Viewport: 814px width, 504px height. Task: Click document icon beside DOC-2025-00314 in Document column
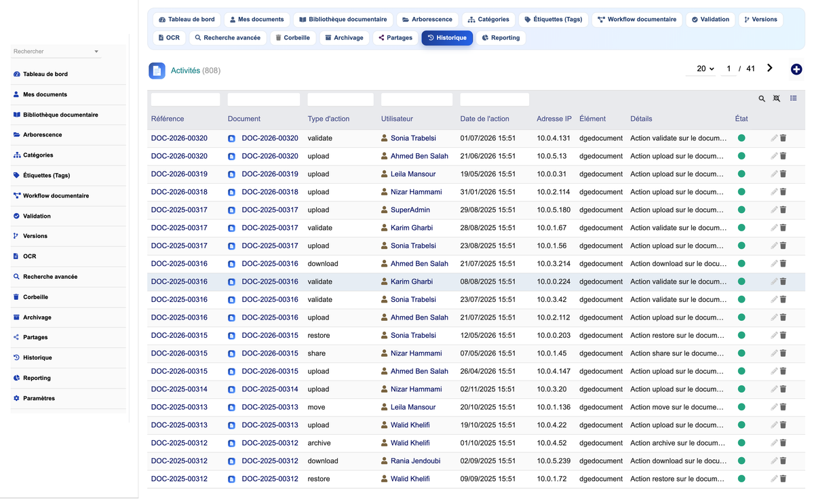coord(231,389)
